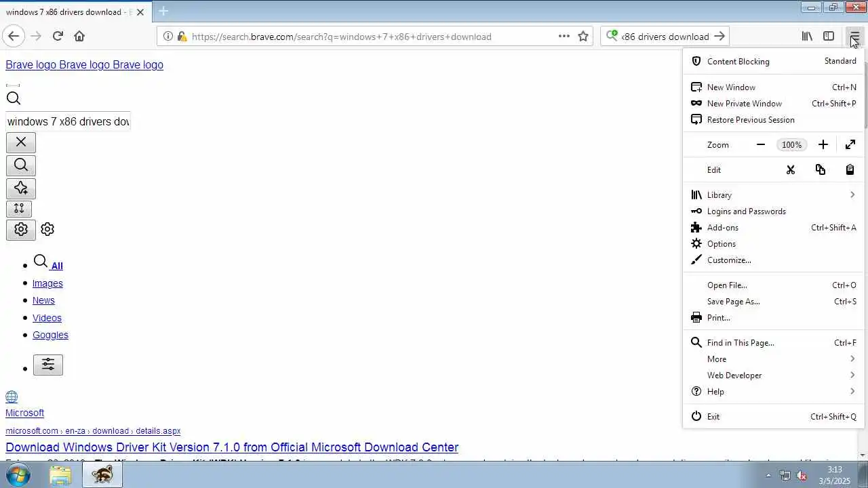Open Options from the menu
This screenshot has height=488, width=868.
773,243
